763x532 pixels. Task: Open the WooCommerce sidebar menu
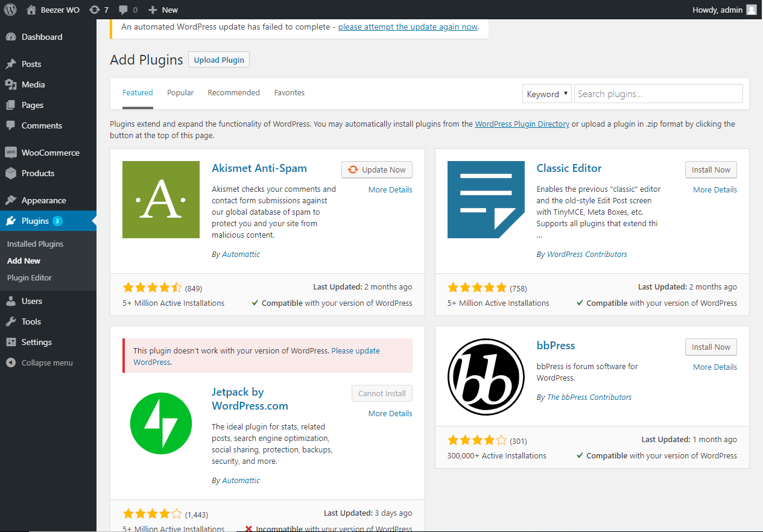pos(50,153)
